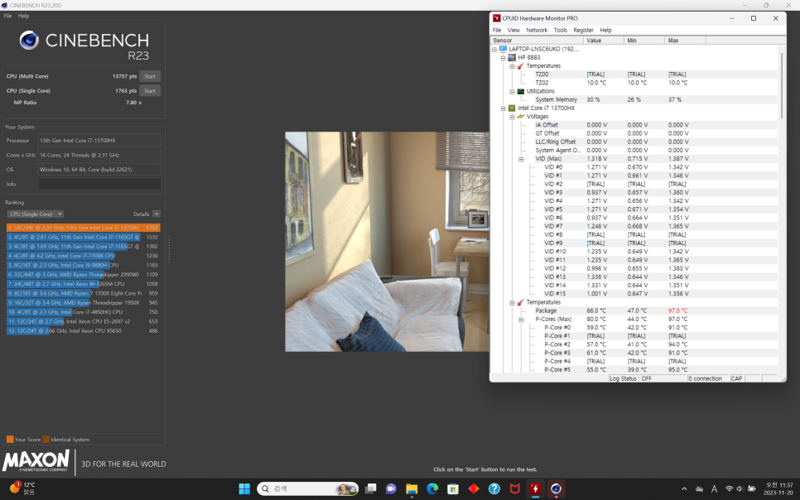Click the laptop computer icon in tree

(503, 49)
